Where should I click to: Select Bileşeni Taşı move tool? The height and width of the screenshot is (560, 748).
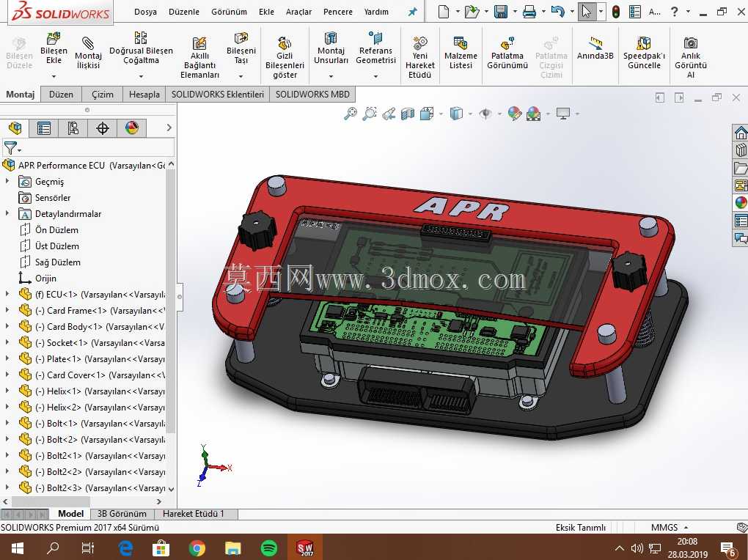click(x=241, y=48)
